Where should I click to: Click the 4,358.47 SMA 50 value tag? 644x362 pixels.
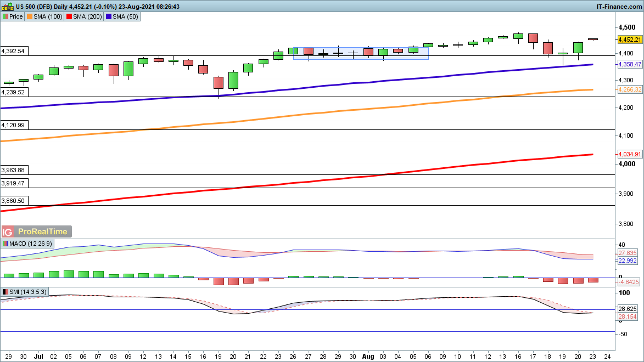(629, 65)
